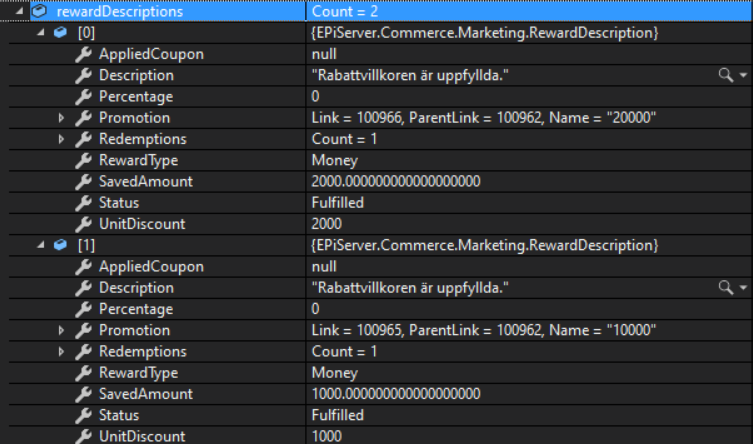Open text visualizer magnifier for [0] Description
Screen dimensions: 753x444
pos(726,75)
